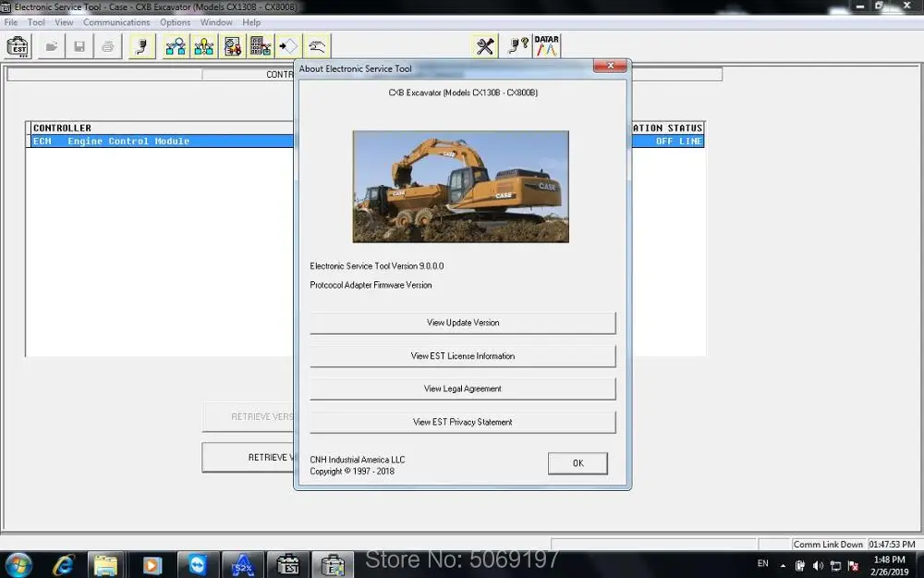The width and height of the screenshot is (924, 578).
Task: Click the greyed-out open folder toolbar icon
Action: pyautogui.click(x=51, y=46)
